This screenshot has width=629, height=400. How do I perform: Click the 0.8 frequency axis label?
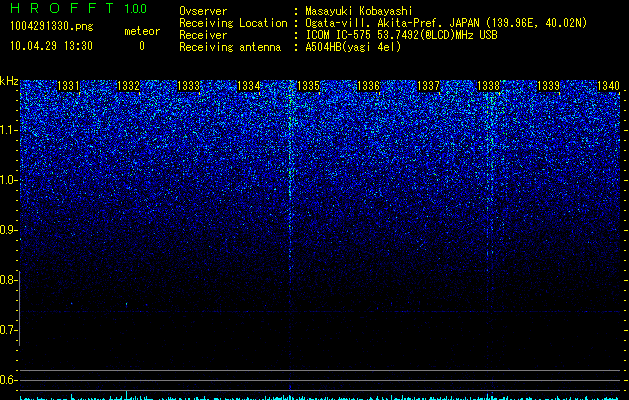7,280
